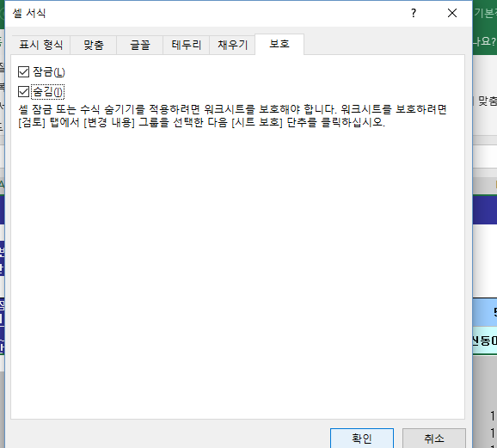
Task: Select the 글꼴 tab
Action: [x=140, y=45]
